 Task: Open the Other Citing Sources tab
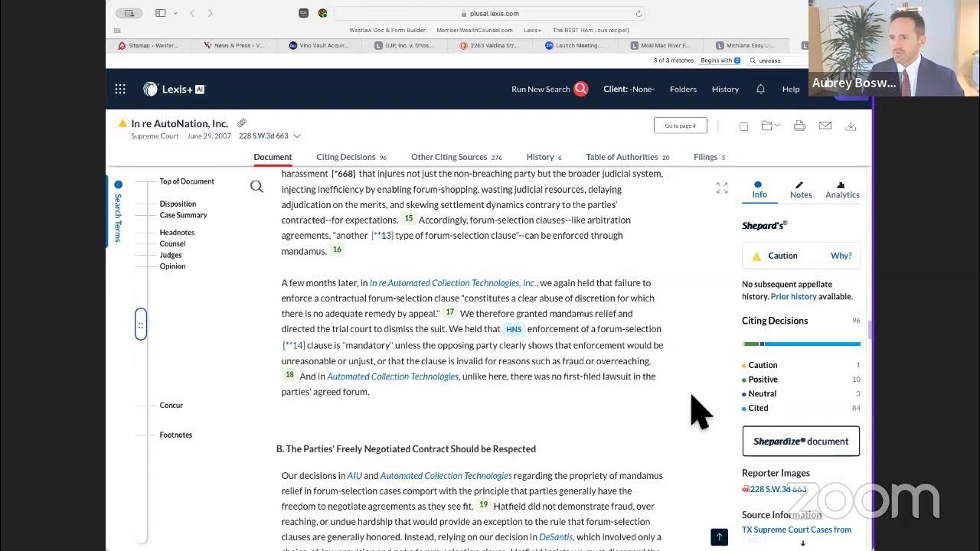pos(456,157)
